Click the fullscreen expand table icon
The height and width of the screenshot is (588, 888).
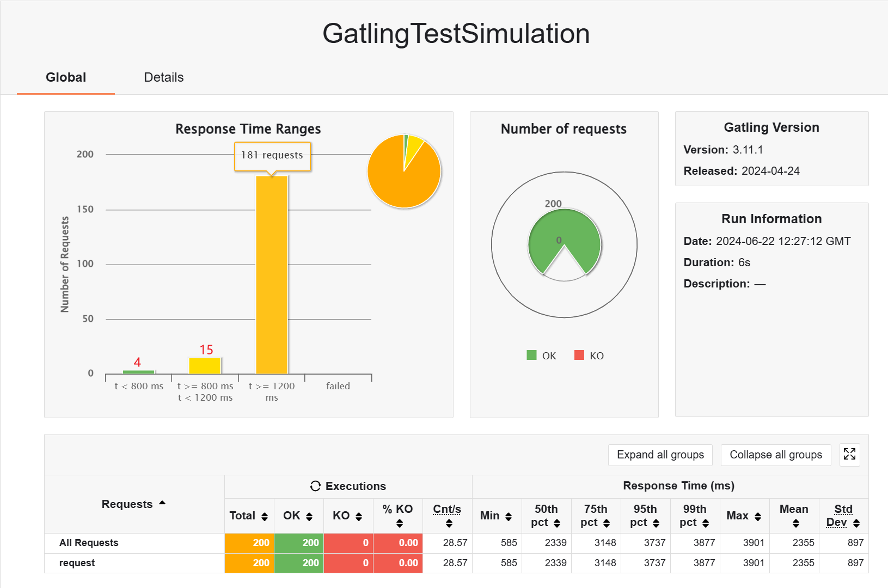[849, 454]
